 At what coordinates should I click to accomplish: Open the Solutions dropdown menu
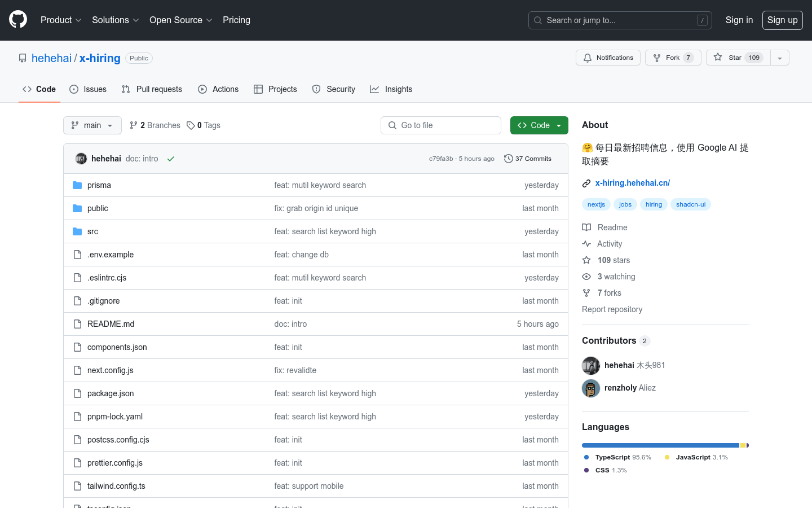click(x=115, y=20)
